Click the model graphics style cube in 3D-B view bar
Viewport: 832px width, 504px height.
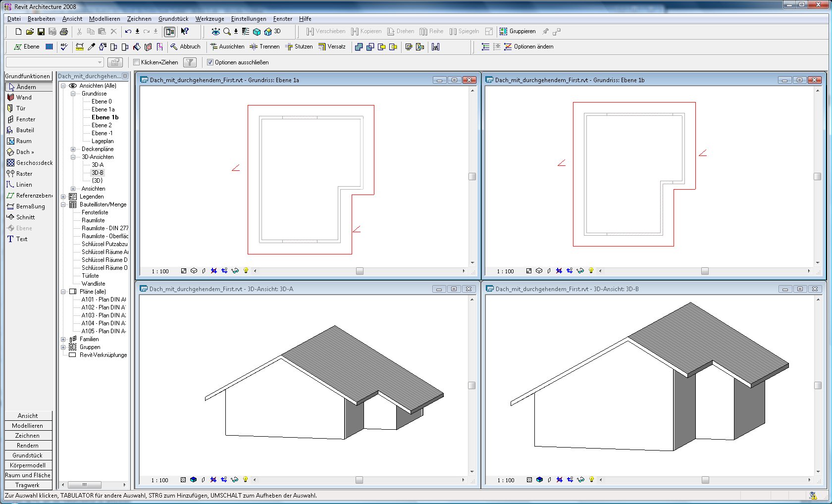tap(539, 480)
